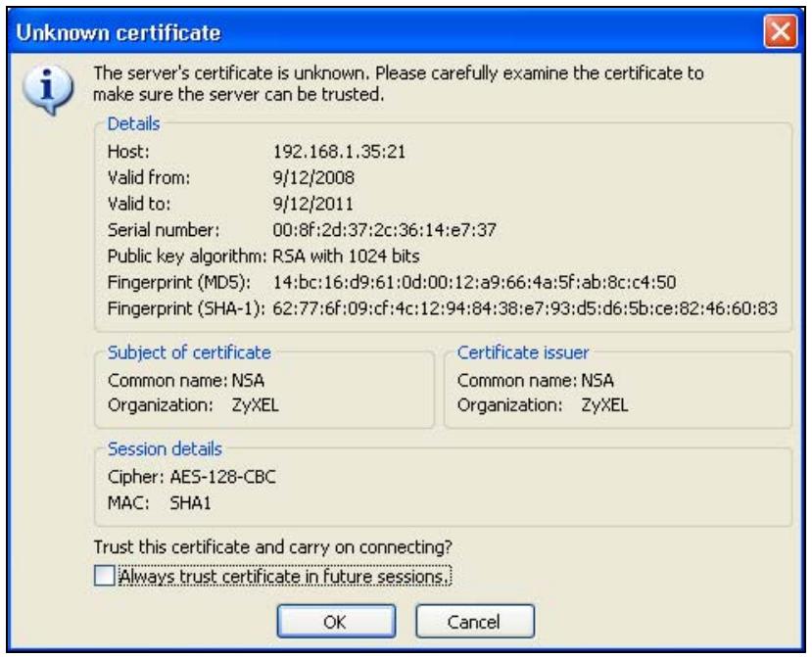Select Valid to date 9/12/2011
Image resolution: width=812 pixels, height=657 pixels.
click(312, 204)
